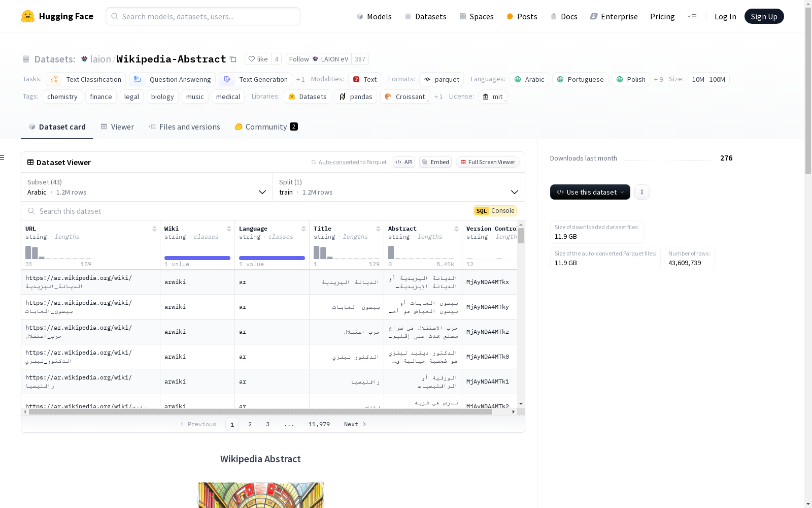Show the +9 more languages
This screenshot has height=508, width=812.
(658, 79)
